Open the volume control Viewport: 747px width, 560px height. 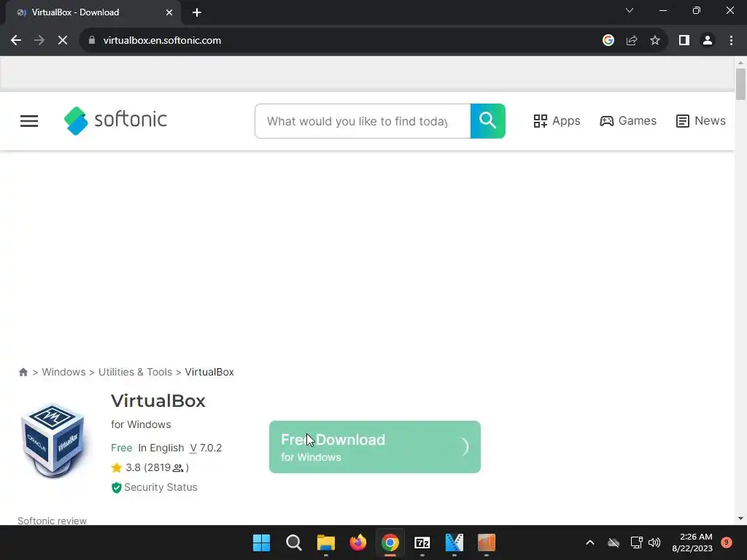pyautogui.click(x=654, y=542)
